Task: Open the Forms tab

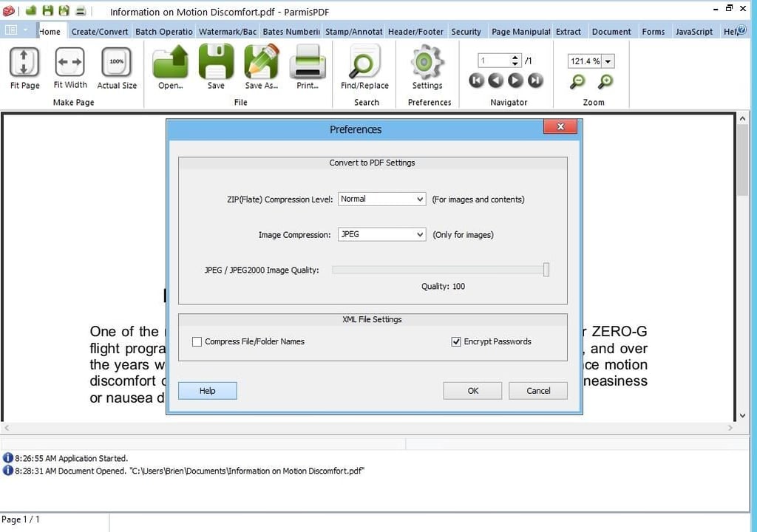Action: tap(654, 31)
